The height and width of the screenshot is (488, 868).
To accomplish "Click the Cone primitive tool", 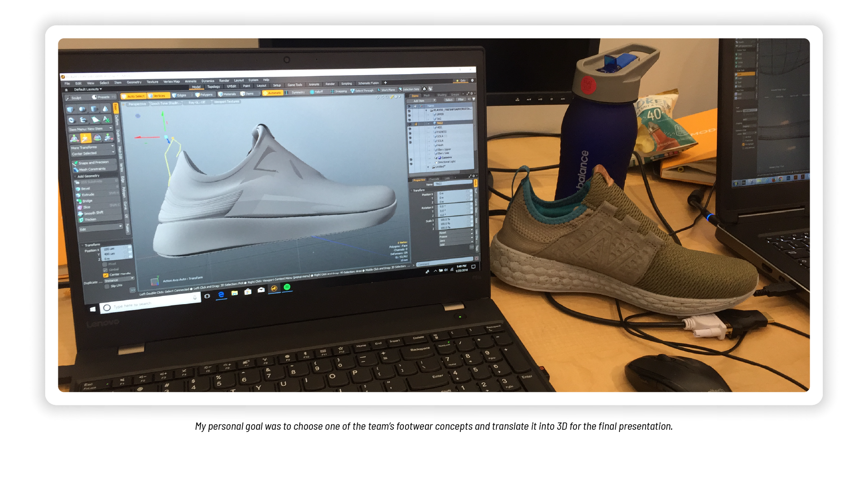I will pos(105,108).
